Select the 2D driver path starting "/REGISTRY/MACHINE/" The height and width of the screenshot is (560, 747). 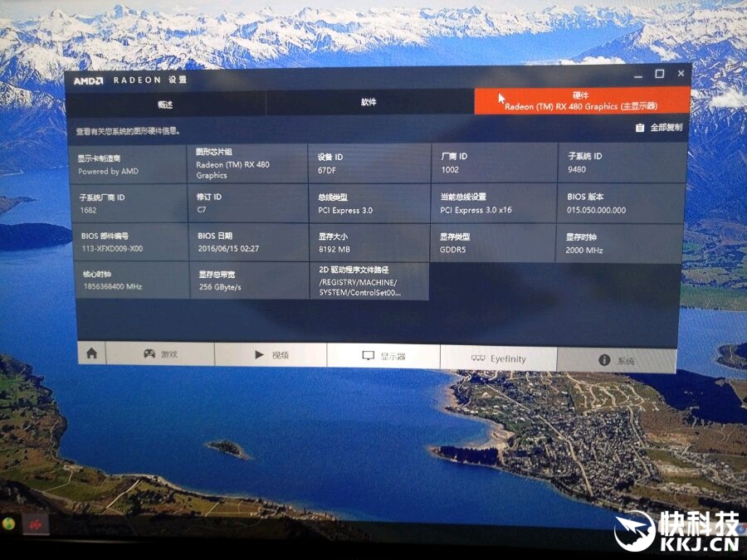tap(359, 287)
